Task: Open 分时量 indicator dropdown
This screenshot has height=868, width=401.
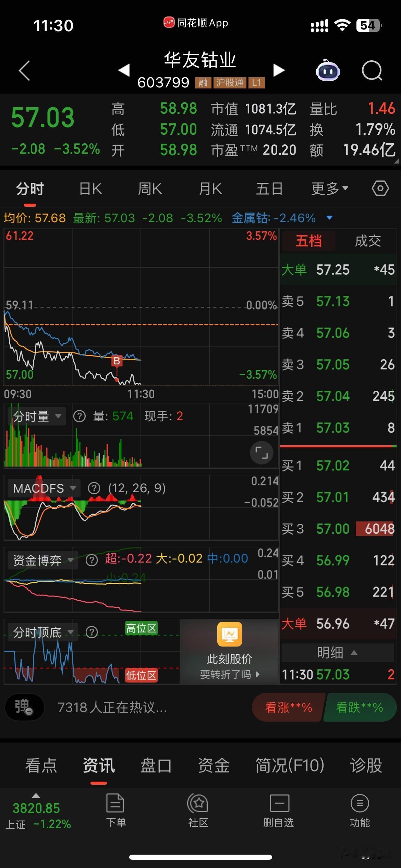Action: click(x=36, y=417)
